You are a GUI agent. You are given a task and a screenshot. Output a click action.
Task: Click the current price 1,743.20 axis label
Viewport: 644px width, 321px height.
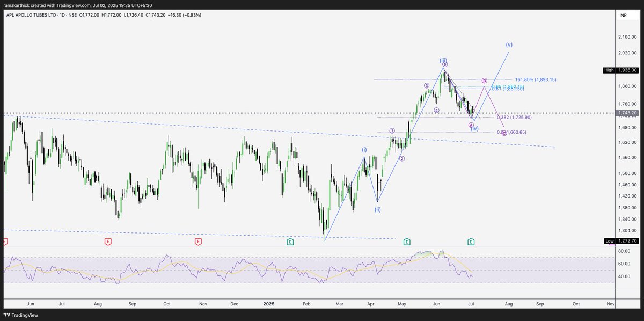(627, 113)
